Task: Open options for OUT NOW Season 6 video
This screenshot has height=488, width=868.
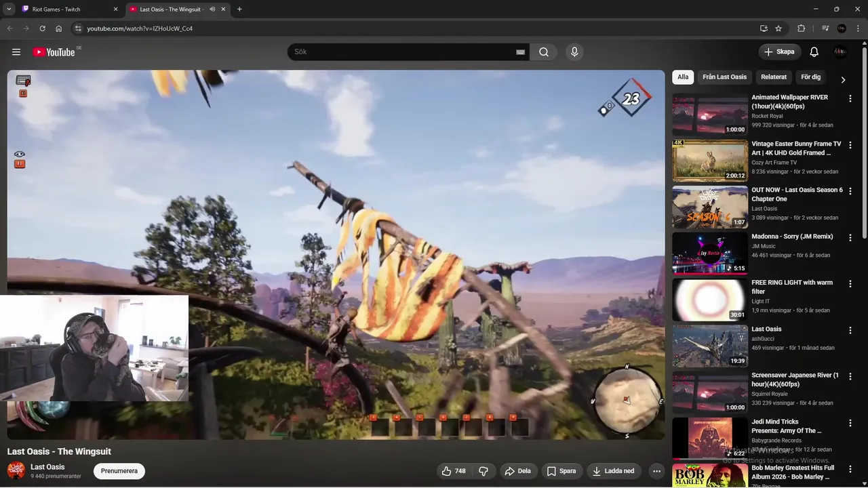Action: [850, 191]
